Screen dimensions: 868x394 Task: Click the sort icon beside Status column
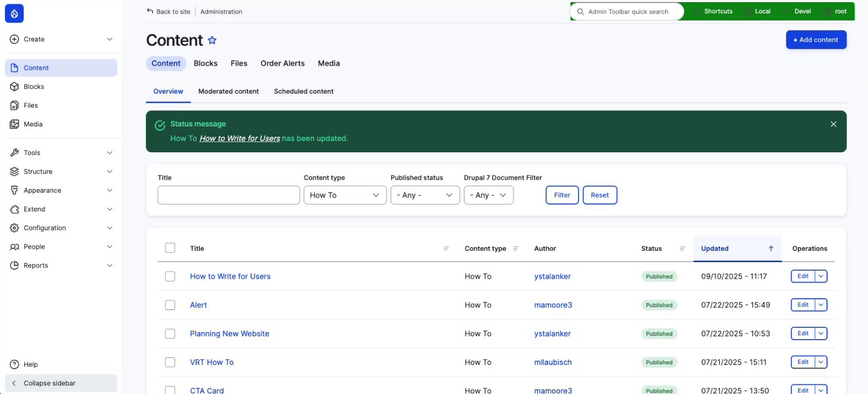click(x=683, y=249)
